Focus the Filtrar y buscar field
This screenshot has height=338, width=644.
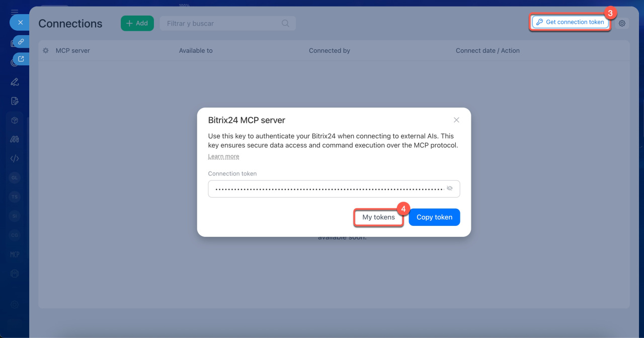click(x=221, y=23)
